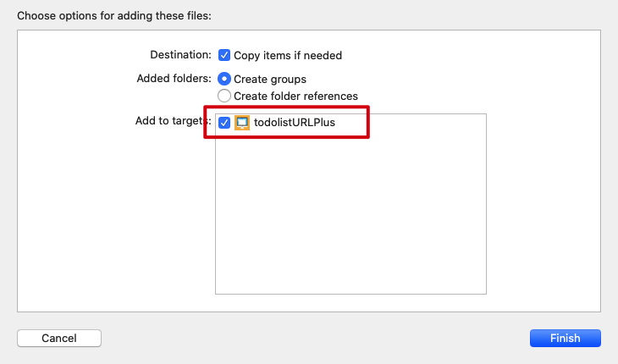Click empty space between Cancel and Finish
The height and width of the screenshot is (364, 618).
tap(313, 338)
